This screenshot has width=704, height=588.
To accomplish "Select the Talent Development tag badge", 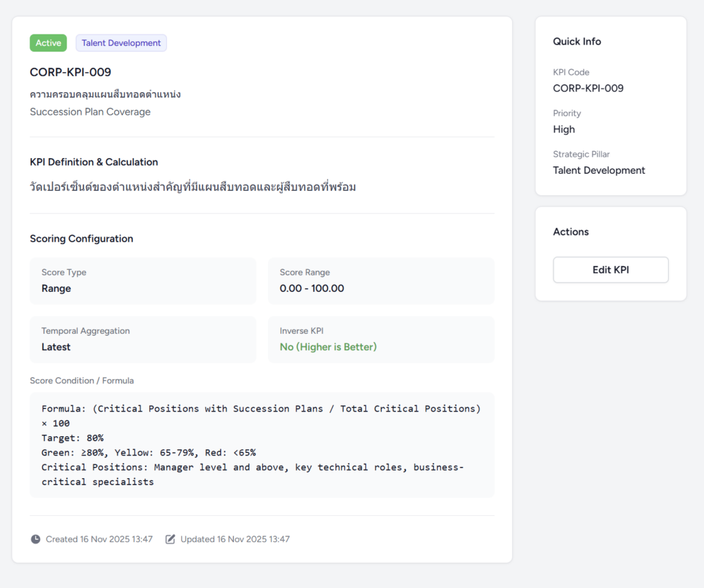I will pos(121,43).
